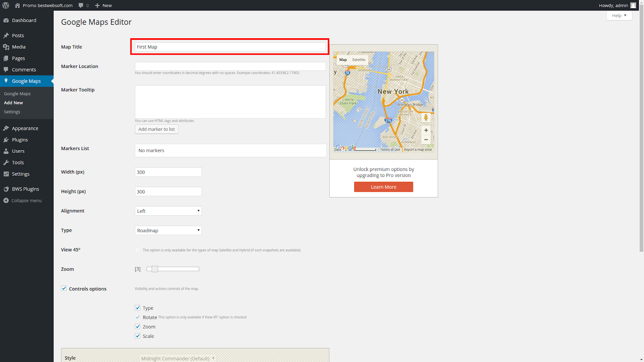Click the Height (px) input field
This screenshot has width=644, height=362.
tap(168, 191)
